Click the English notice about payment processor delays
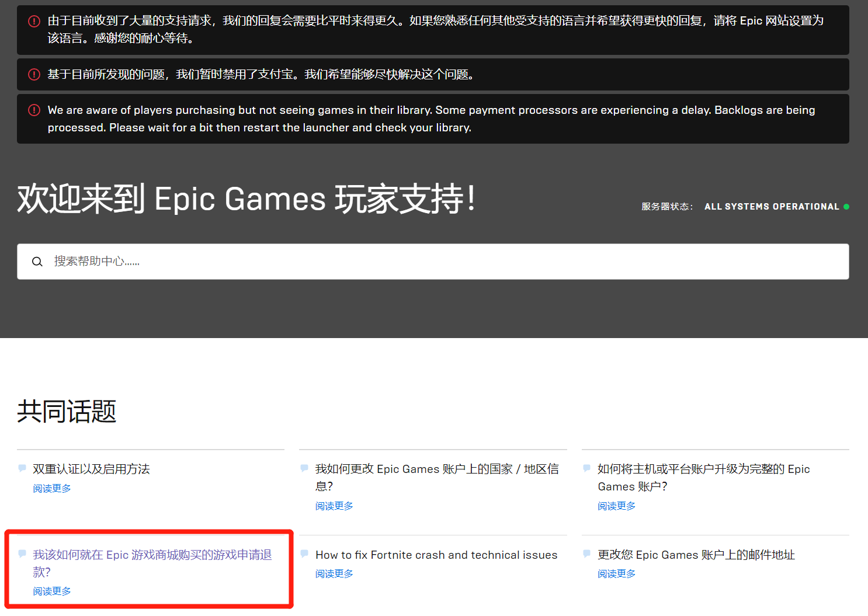This screenshot has width=868, height=616. pos(432,119)
